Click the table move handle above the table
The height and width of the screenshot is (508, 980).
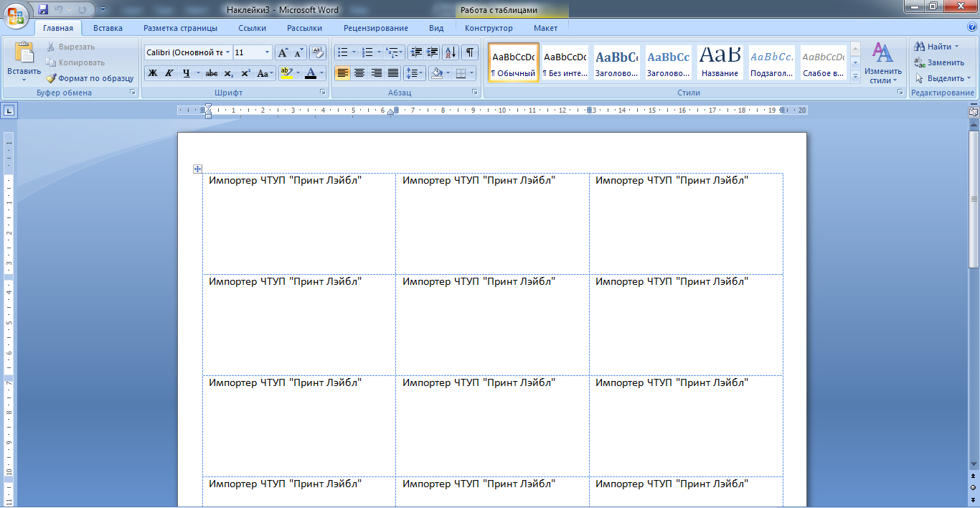[x=197, y=169]
